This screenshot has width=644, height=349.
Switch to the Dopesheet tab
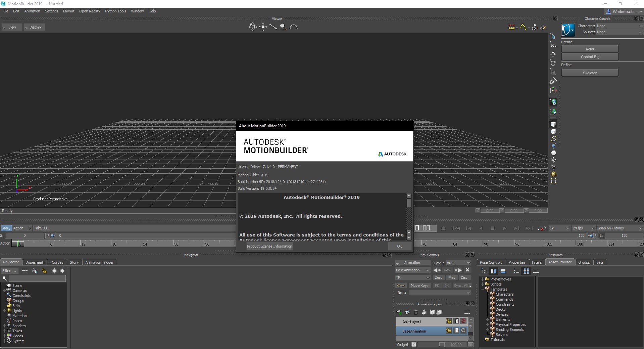coord(34,262)
